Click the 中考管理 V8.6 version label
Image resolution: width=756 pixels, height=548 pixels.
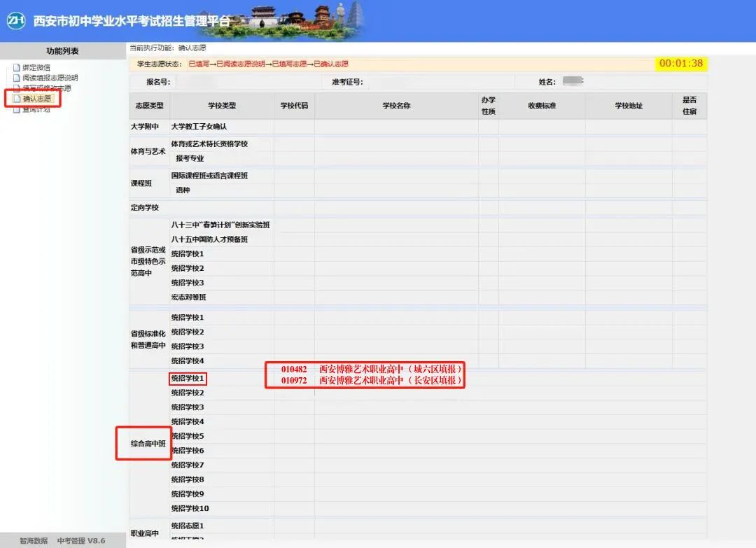pos(82,540)
